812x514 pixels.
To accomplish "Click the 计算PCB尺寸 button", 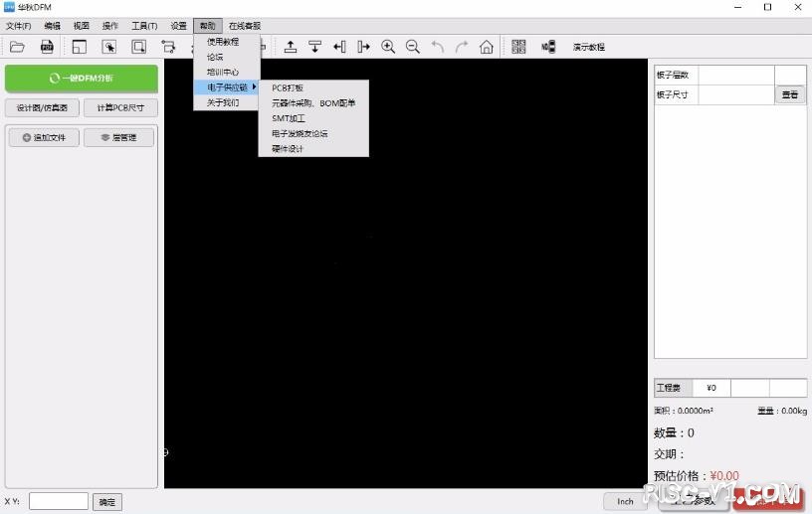I will pyautogui.click(x=120, y=107).
